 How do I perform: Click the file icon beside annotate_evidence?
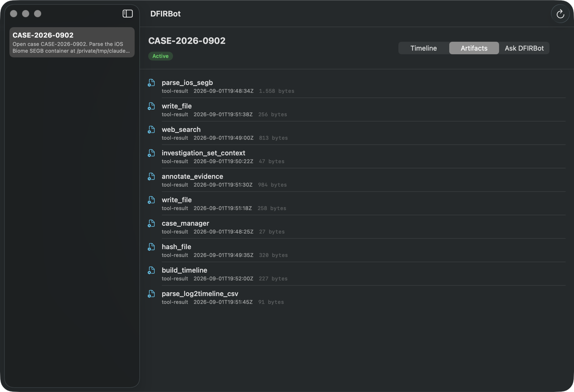[x=151, y=177]
